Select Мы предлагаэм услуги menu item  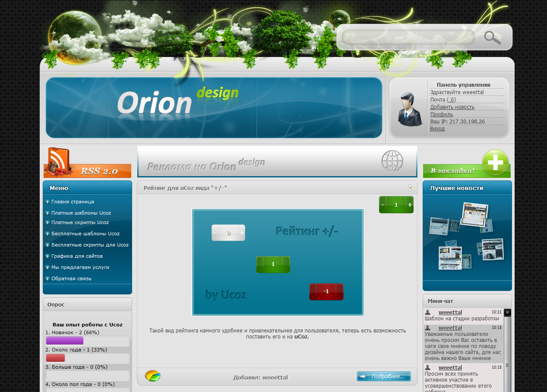(80, 267)
